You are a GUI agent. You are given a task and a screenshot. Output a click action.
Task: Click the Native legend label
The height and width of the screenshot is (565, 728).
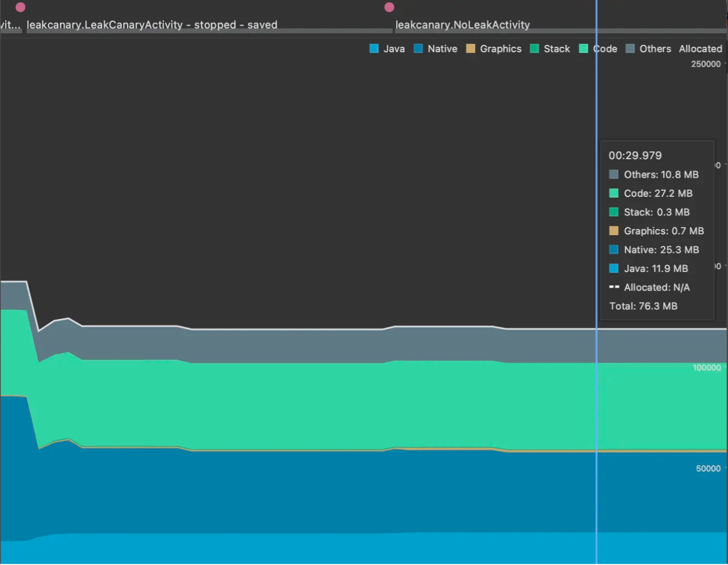tap(442, 49)
